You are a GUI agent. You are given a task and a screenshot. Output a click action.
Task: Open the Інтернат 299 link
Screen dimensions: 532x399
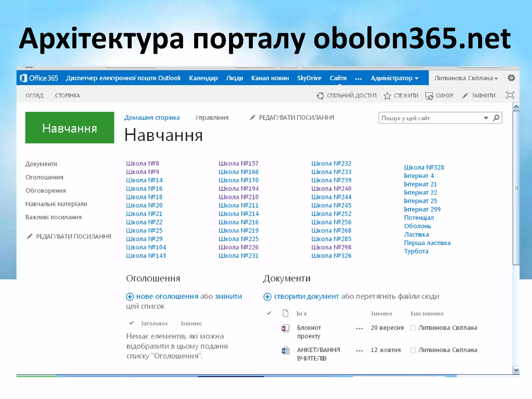pyautogui.click(x=422, y=209)
